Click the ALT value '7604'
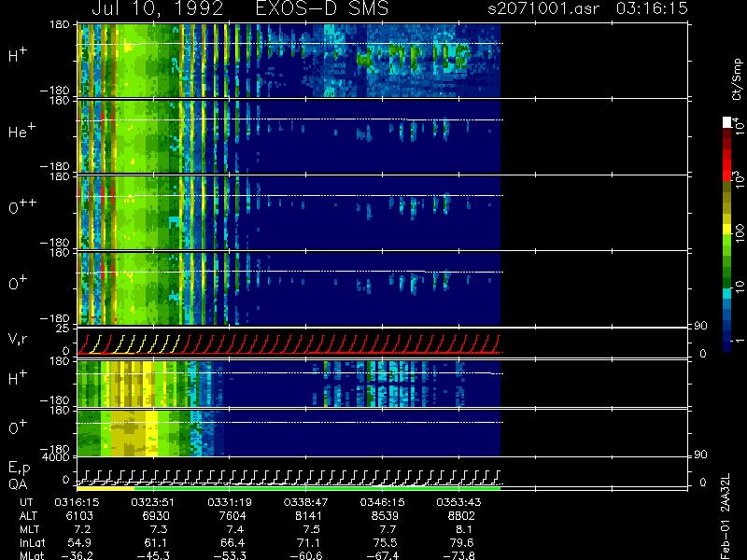747x560 pixels. coord(233,516)
